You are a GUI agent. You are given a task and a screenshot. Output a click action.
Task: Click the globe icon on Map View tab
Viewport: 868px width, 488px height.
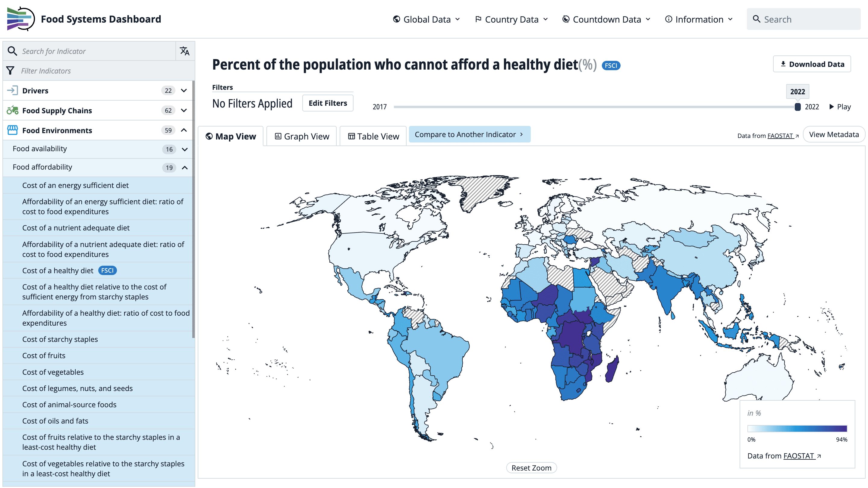point(209,136)
